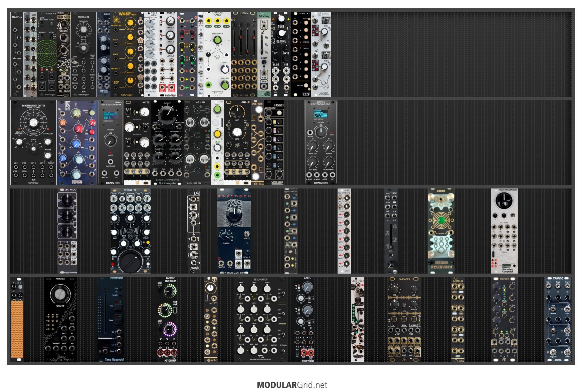Open the Euporie filter module
This screenshot has width=585, height=392.
coord(77,143)
